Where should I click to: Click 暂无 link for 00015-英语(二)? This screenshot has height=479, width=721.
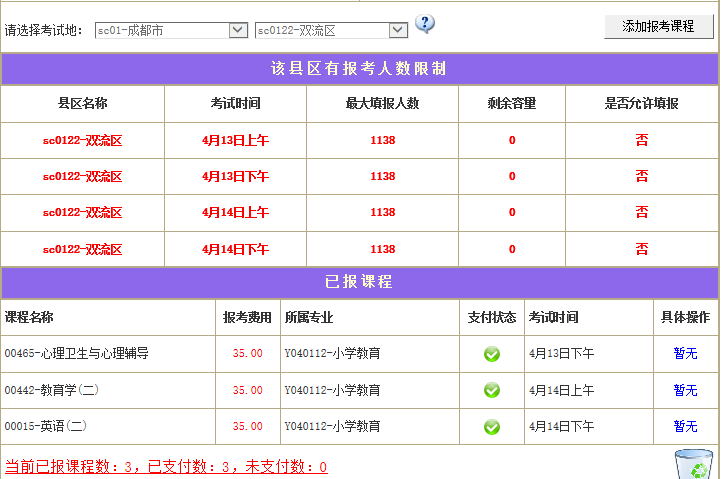(x=685, y=427)
